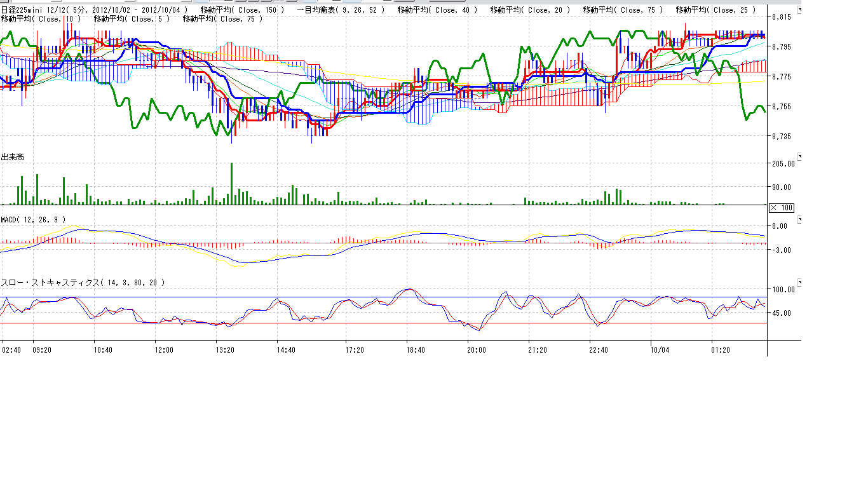Select the 10/04 date marker on time axis
The height and width of the screenshot is (488, 868).
tap(660, 349)
